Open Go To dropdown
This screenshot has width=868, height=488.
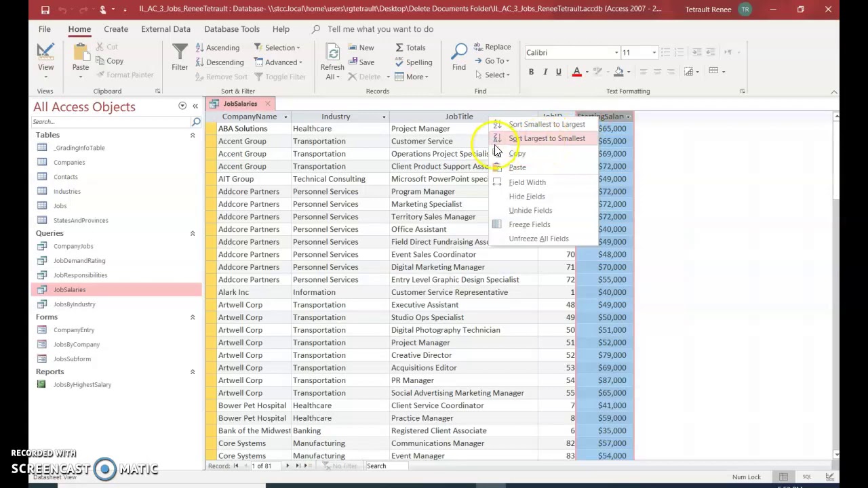point(492,61)
